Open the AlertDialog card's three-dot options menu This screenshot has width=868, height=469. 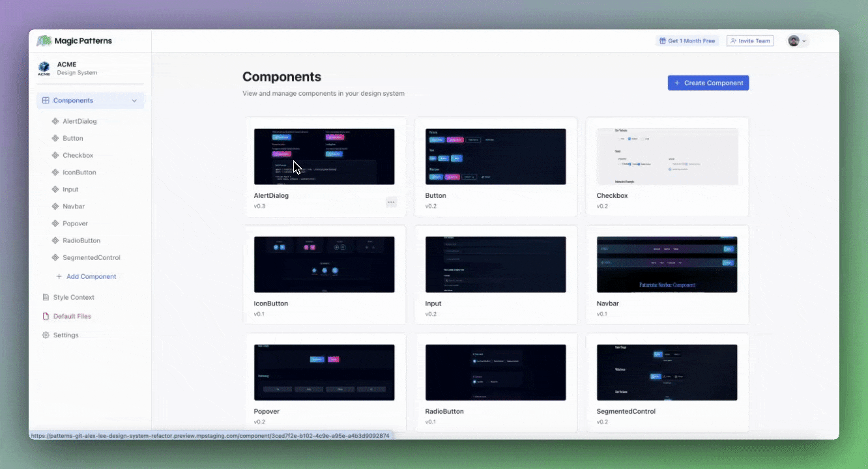click(x=392, y=202)
